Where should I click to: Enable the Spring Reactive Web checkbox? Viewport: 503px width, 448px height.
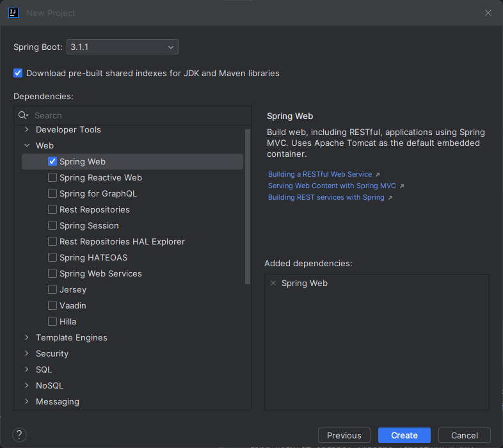point(52,177)
